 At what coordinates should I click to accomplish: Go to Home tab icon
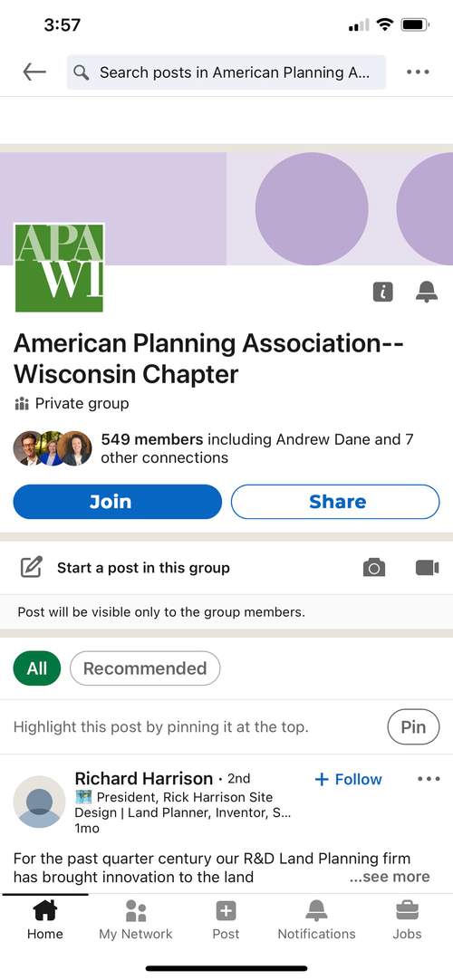point(45,910)
